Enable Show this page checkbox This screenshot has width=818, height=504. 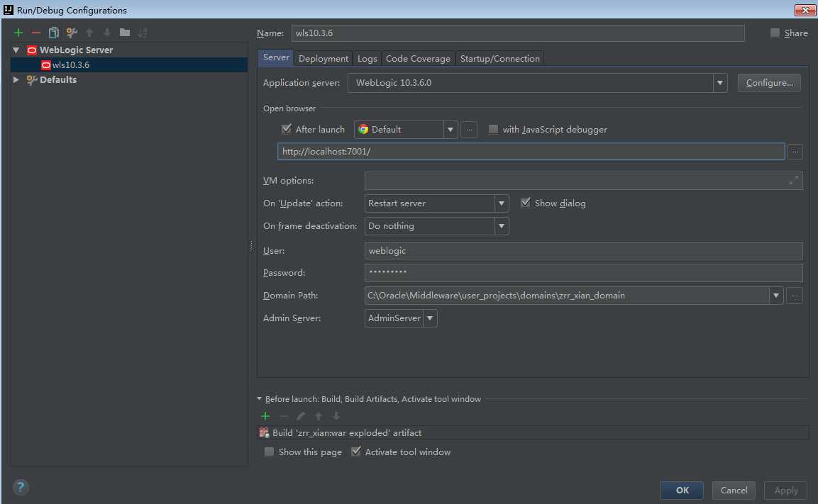(269, 452)
